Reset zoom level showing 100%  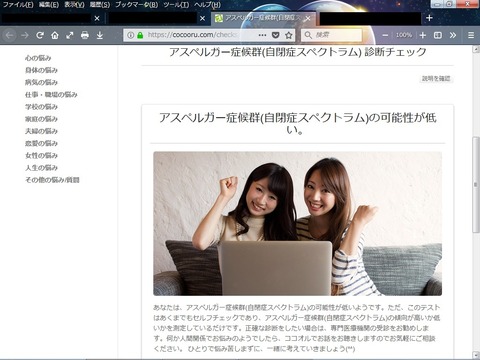coord(404,35)
